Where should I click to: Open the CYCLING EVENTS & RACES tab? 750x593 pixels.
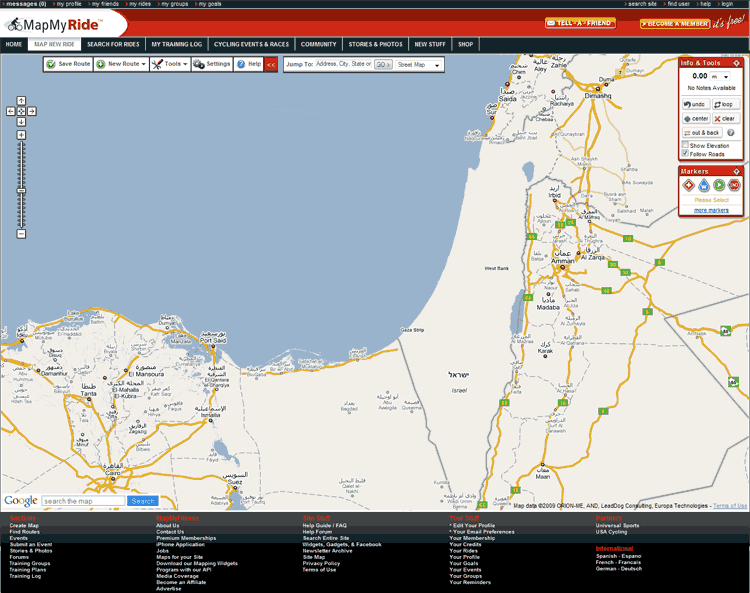click(252, 44)
